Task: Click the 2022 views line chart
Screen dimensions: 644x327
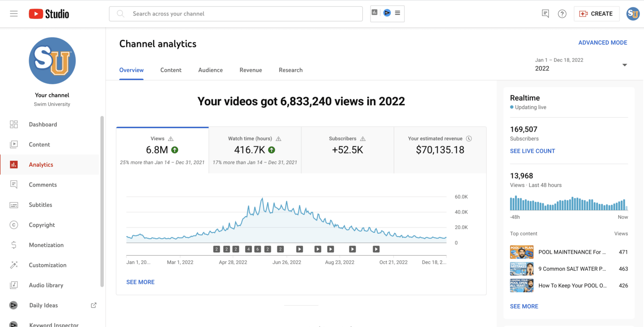Action: coord(286,219)
